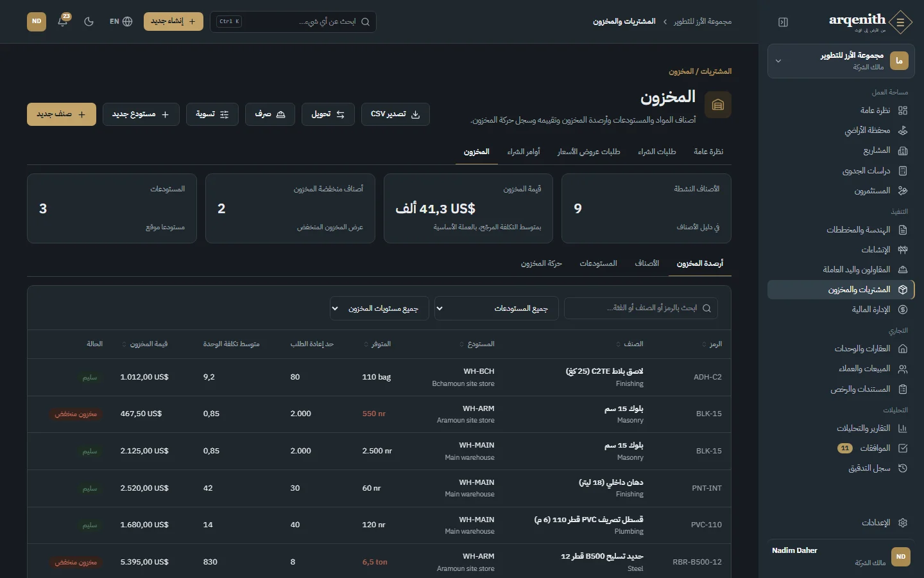Viewport: 924px width, 578px height.
Task: Click مستودع جديد button
Action: [x=141, y=114]
